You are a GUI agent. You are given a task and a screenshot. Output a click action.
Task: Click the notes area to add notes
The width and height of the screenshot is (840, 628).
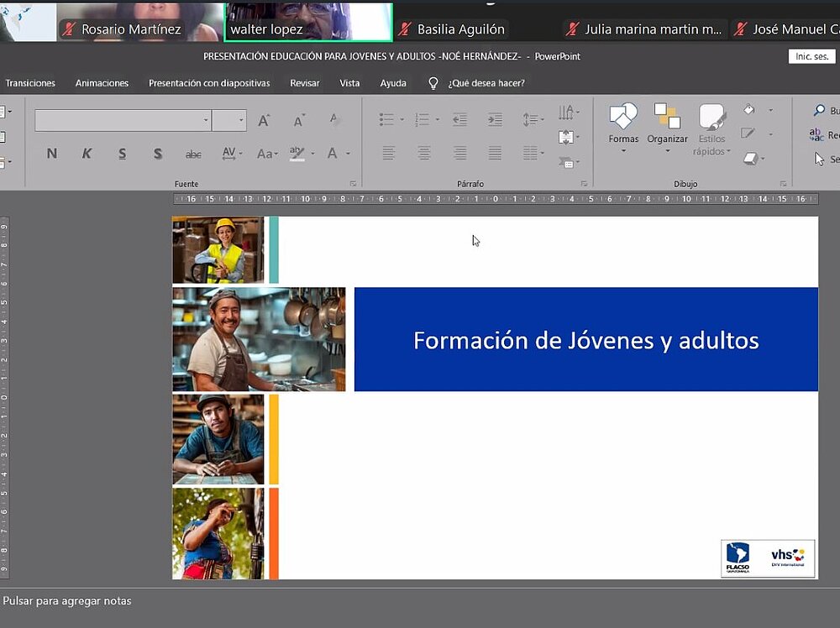pyautogui.click(x=67, y=601)
